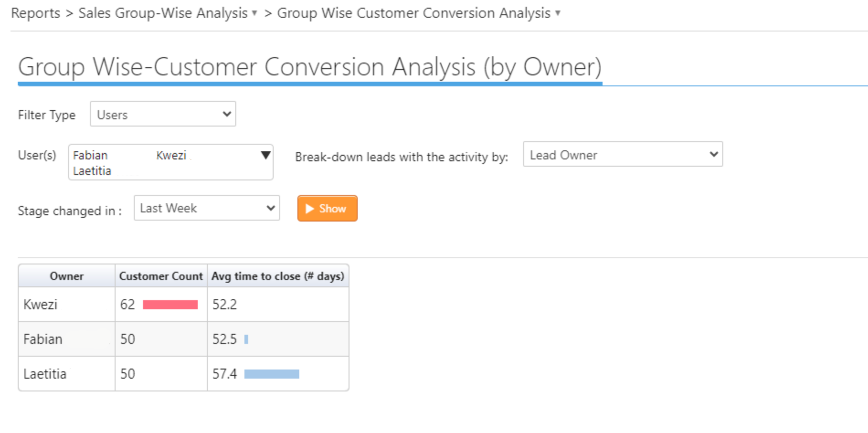Screen dimensions: 868x433
Task: Click Laetitia in the User(s) field
Action: pos(92,171)
